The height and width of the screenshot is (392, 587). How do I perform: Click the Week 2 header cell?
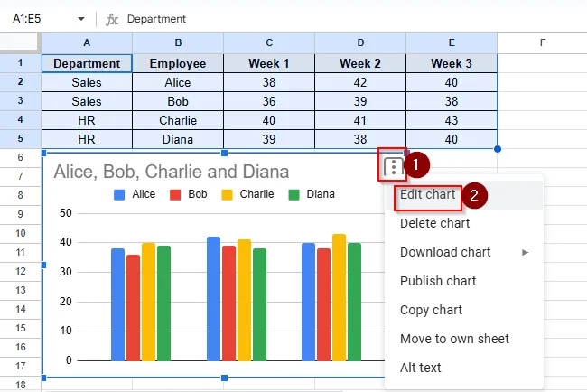[x=360, y=63]
